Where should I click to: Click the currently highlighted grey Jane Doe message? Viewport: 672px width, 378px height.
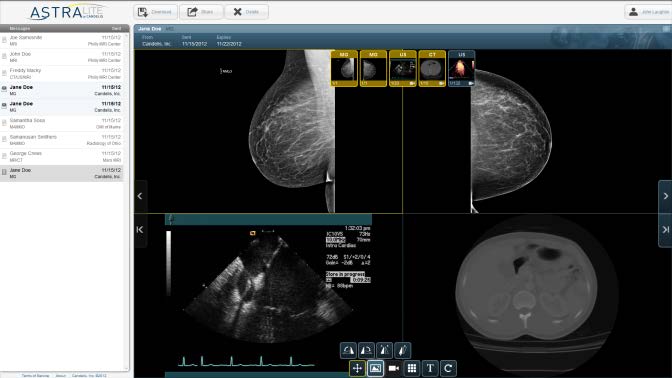point(62,174)
